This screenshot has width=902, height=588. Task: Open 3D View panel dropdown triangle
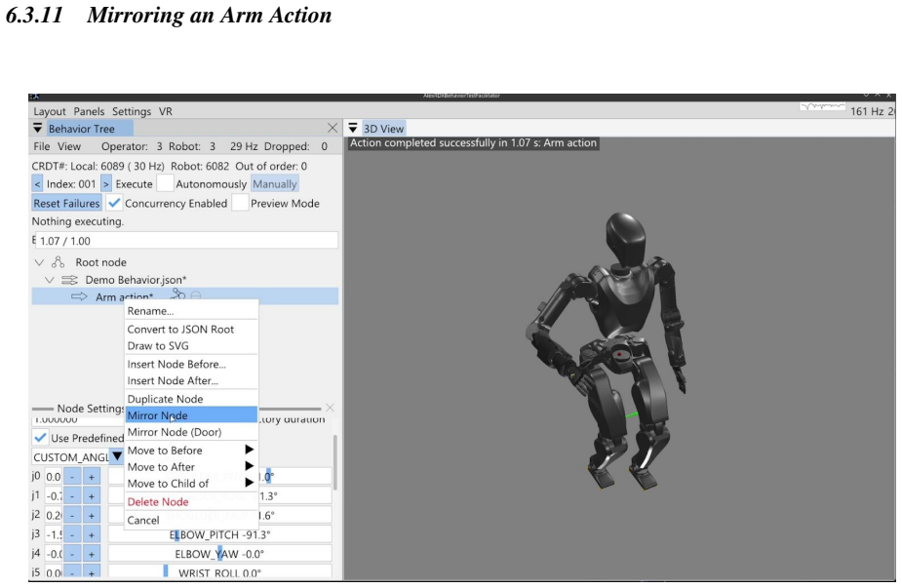pyautogui.click(x=353, y=128)
